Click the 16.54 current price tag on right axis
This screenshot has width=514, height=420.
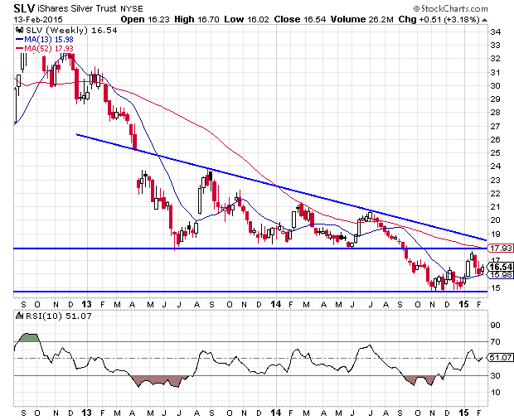[x=502, y=267]
